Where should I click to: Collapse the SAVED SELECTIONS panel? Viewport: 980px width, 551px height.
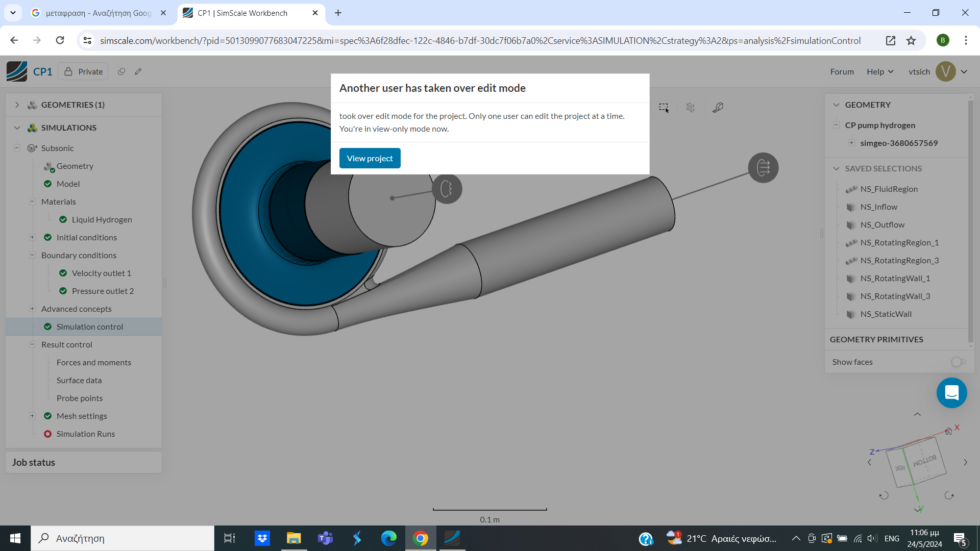pyautogui.click(x=836, y=168)
